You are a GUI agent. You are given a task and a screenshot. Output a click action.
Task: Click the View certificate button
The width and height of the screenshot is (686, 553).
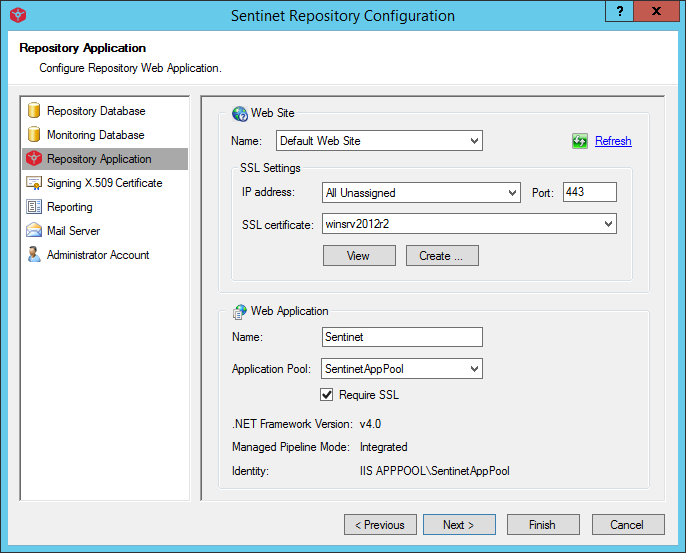click(x=359, y=256)
